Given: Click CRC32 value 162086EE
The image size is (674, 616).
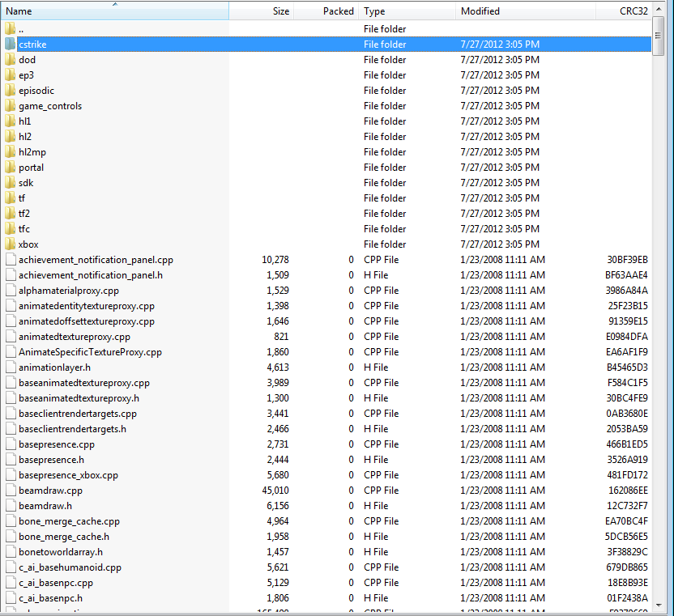Looking at the screenshot, I should (628, 491).
